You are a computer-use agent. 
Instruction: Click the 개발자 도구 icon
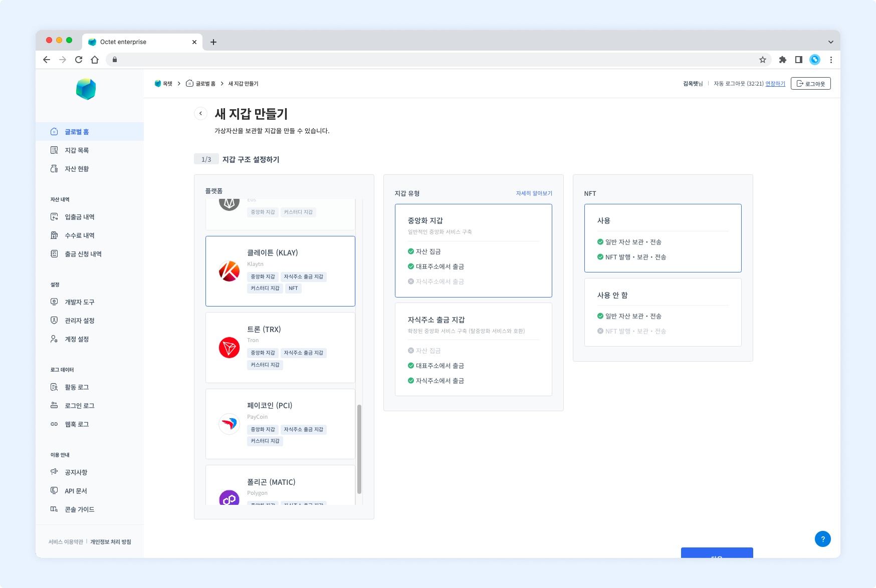coord(54,302)
